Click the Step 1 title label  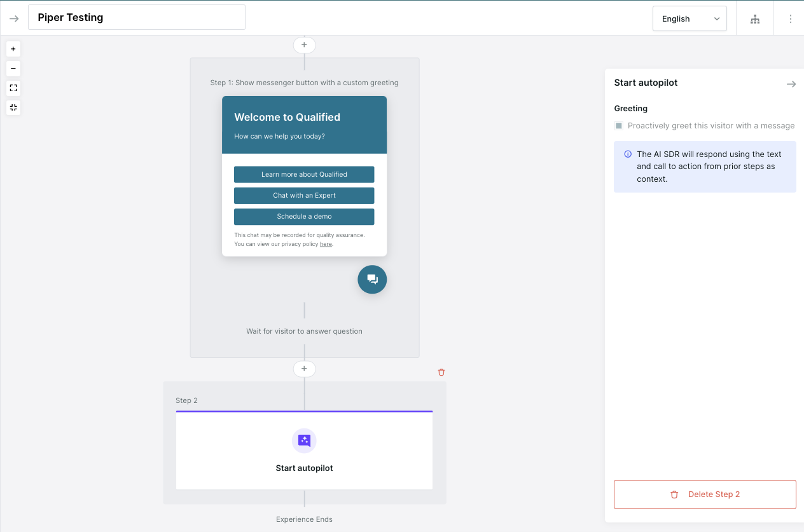click(x=304, y=83)
